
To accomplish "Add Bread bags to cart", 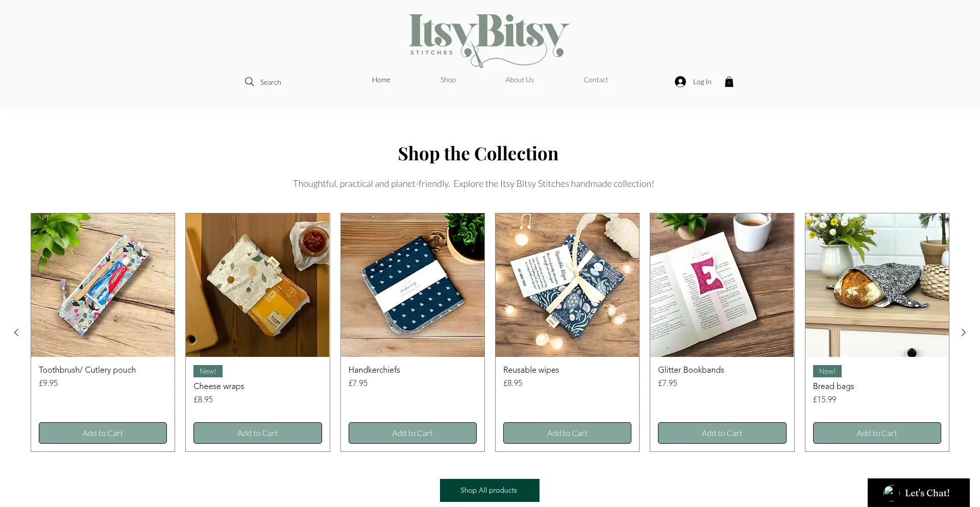I will coord(877,433).
